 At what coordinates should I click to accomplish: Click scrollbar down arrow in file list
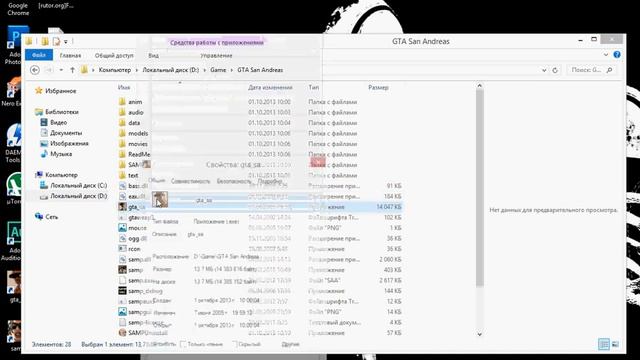(x=480, y=334)
